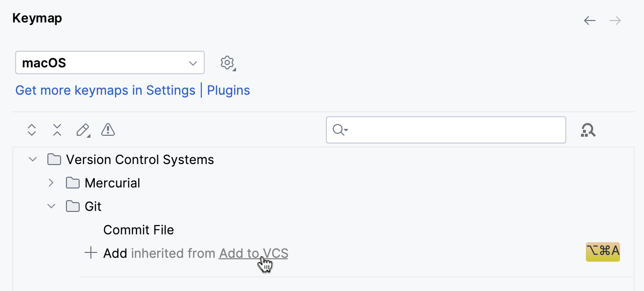Image resolution: width=644 pixels, height=291 pixels.
Task: Select the edit shortcut pencil icon
Action: (x=83, y=130)
